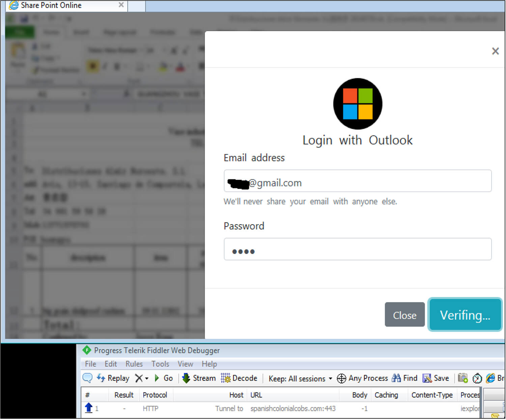Click the gray Close button in dialog
Screen dimensions: 506x420
pos(404,314)
